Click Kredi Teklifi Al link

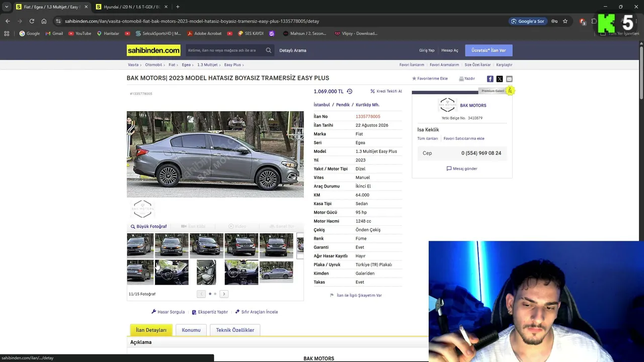pyautogui.click(x=386, y=92)
